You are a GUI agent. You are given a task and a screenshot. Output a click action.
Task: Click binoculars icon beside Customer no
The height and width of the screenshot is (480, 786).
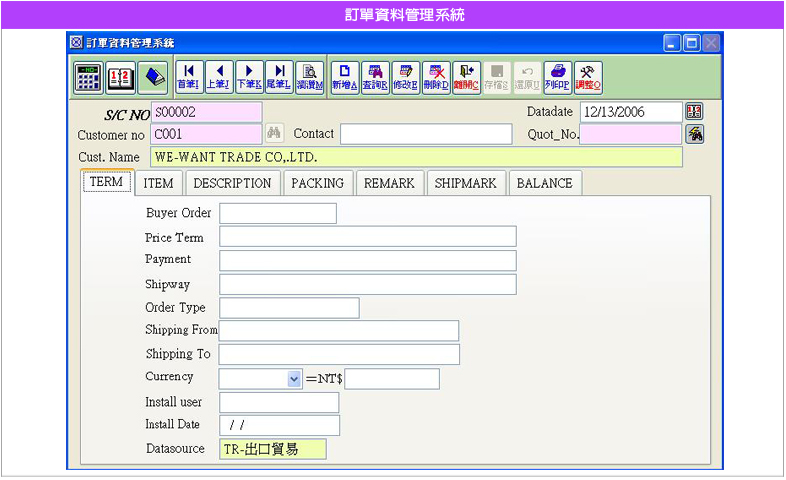coord(274,134)
